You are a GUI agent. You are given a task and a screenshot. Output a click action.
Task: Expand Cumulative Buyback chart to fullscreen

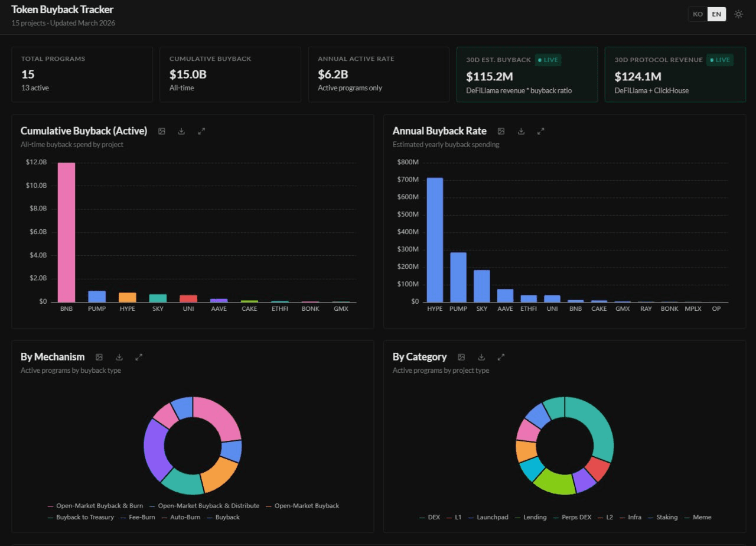(201, 131)
